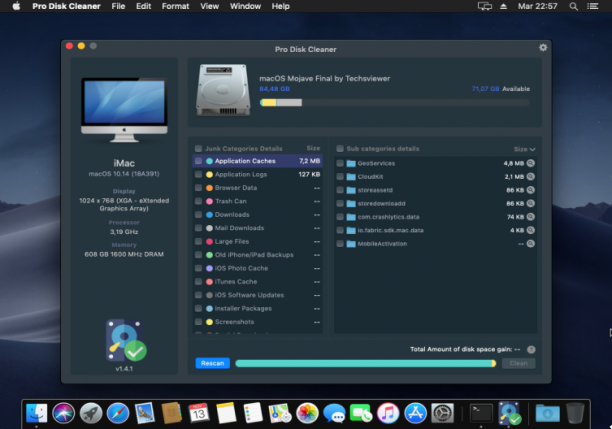Open the settings gear in Pro Disk Cleaner

(x=543, y=48)
